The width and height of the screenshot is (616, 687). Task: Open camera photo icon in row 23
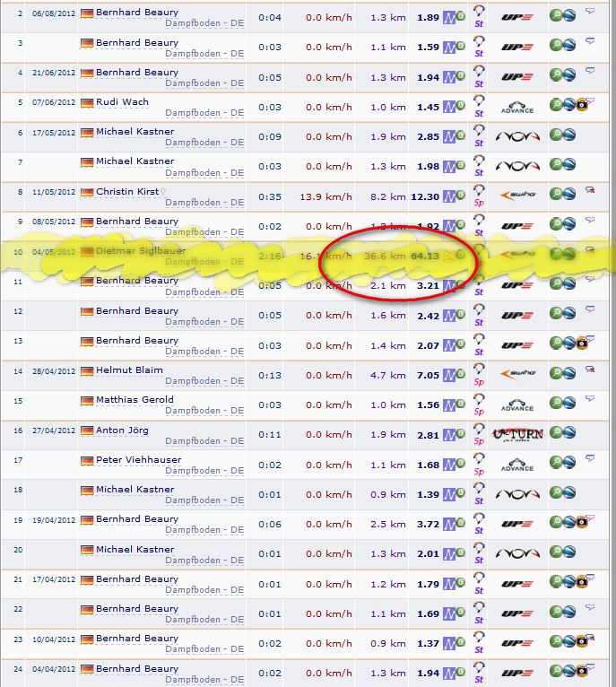[x=581, y=641]
